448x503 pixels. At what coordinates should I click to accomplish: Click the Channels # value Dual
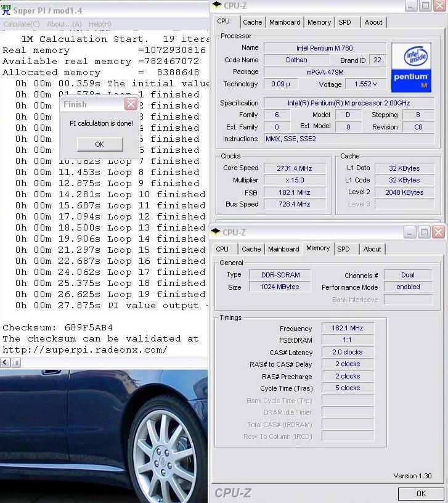click(x=408, y=275)
